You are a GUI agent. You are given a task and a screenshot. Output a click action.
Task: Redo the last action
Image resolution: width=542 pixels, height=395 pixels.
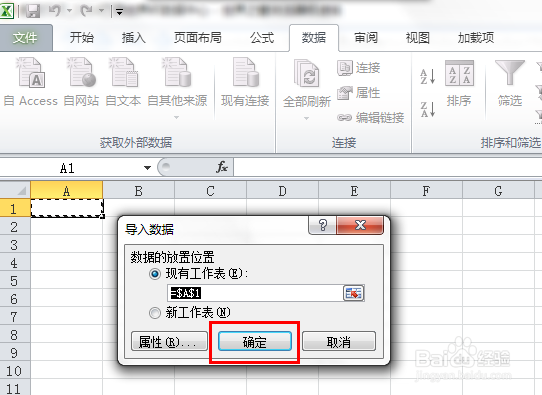pyautogui.click(x=86, y=11)
